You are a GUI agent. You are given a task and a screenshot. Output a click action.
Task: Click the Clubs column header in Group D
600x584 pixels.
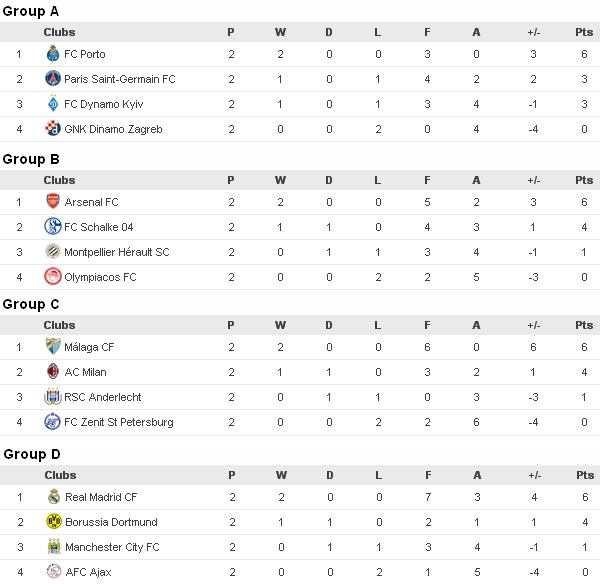point(59,475)
